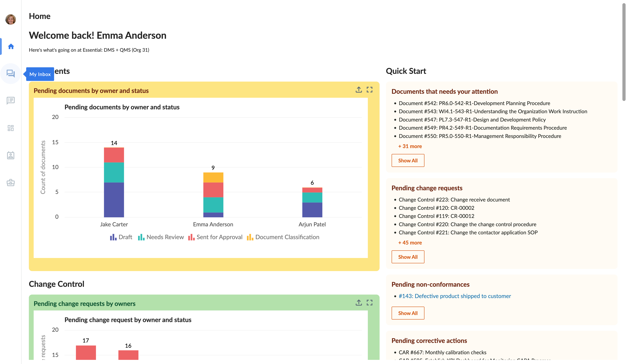The width and height of the screenshot is (628, 364).
Task: Open the briefcase sidebar icon
Action: click(x=11, y=183)
